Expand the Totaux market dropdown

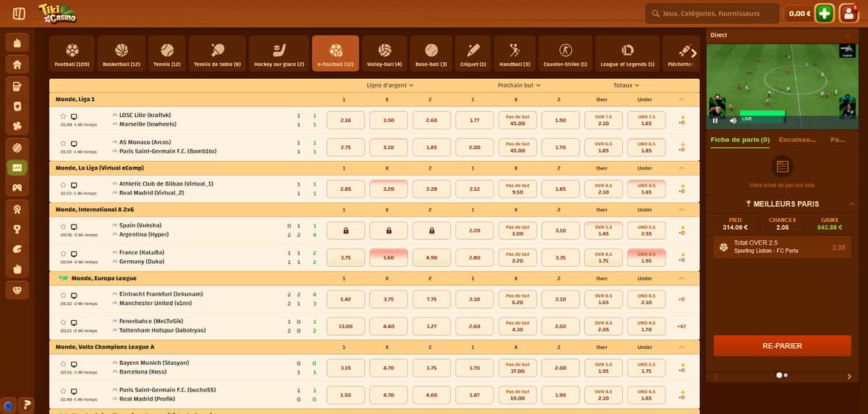[626, 85]
